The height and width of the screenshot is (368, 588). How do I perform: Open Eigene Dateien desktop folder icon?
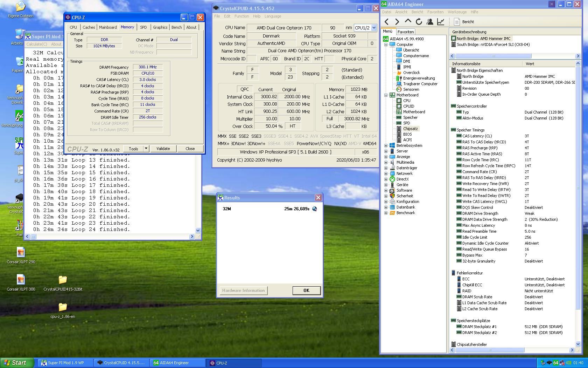coord(21,9)
